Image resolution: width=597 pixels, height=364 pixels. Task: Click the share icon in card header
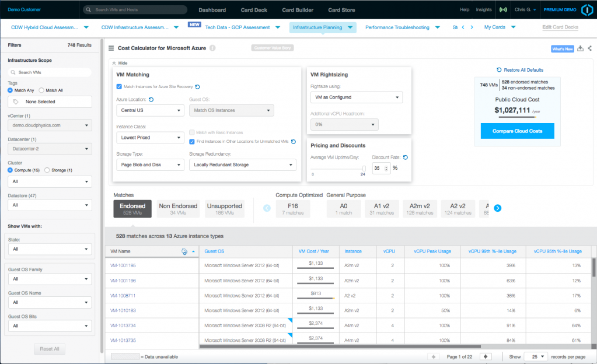point(589,48)
